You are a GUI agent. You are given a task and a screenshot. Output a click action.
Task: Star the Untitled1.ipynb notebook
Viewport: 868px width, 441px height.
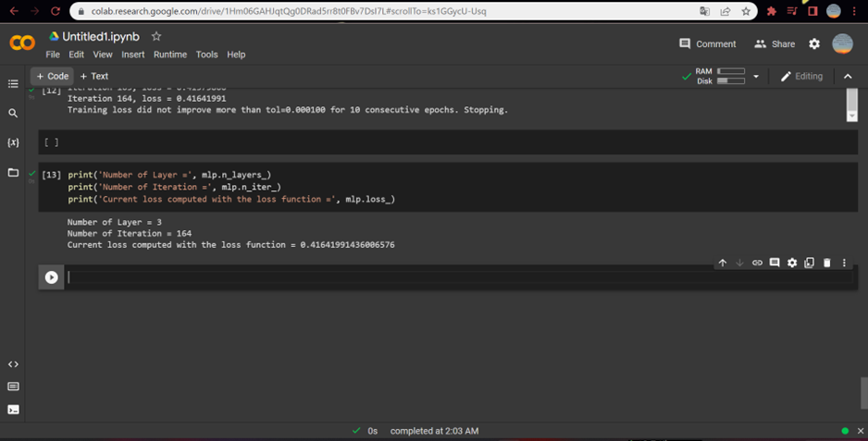click(x=156, y=37)
